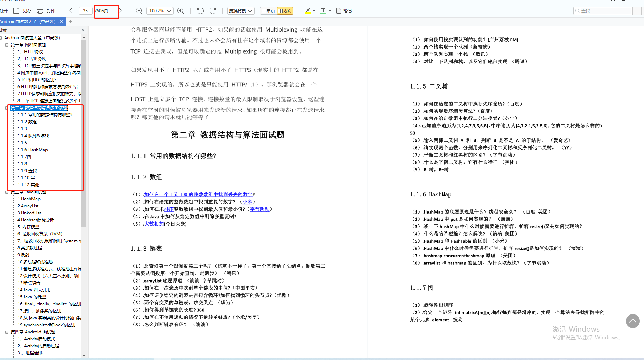This screenshot has width=644, height=360.
Task: Select outline item 1.1.10 串
Action: coord(26,178)
